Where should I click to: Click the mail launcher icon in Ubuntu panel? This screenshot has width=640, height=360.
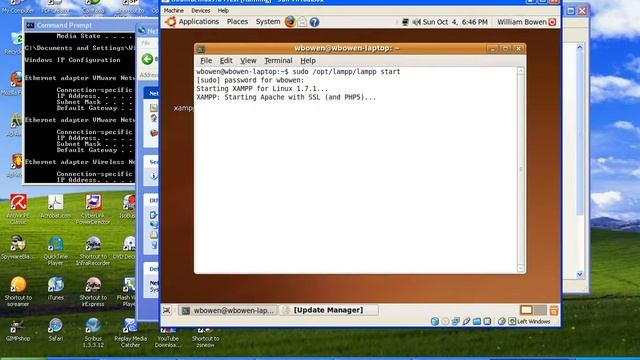[x=302, y=22]
